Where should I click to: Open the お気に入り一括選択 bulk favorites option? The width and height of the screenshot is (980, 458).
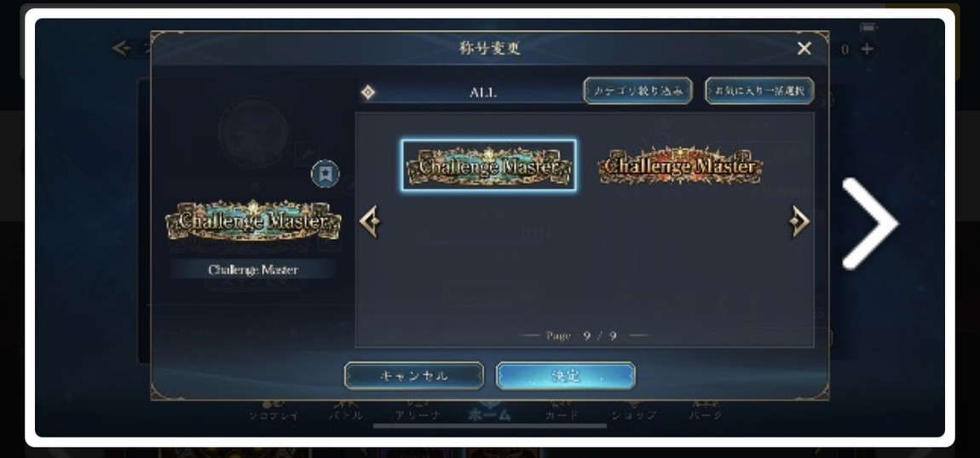click(759, 90)
